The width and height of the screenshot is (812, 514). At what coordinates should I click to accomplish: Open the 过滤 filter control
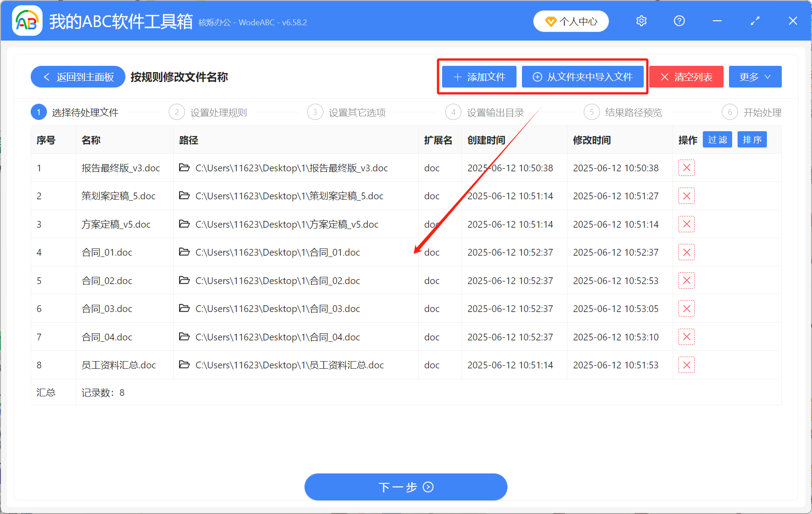(x=717, y=139)
